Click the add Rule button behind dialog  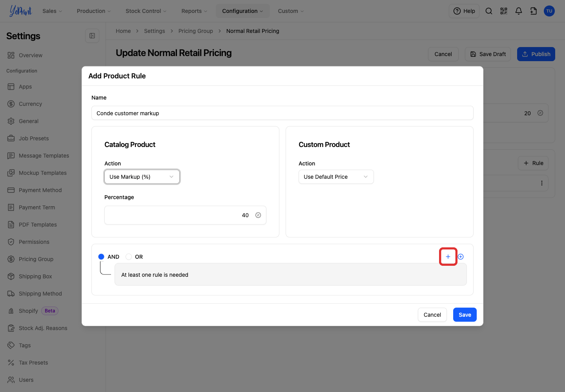[x=533, y=163]
